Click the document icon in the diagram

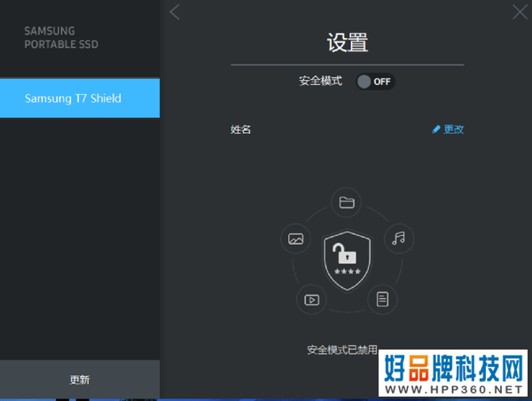click(383, 299)
